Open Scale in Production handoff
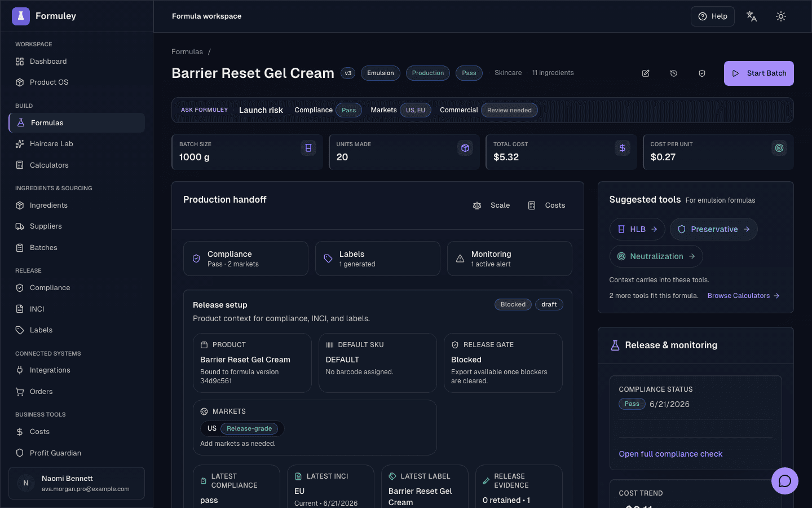This screenshot has height=508, width=812. pyautogui.click(x=491, y=205)
